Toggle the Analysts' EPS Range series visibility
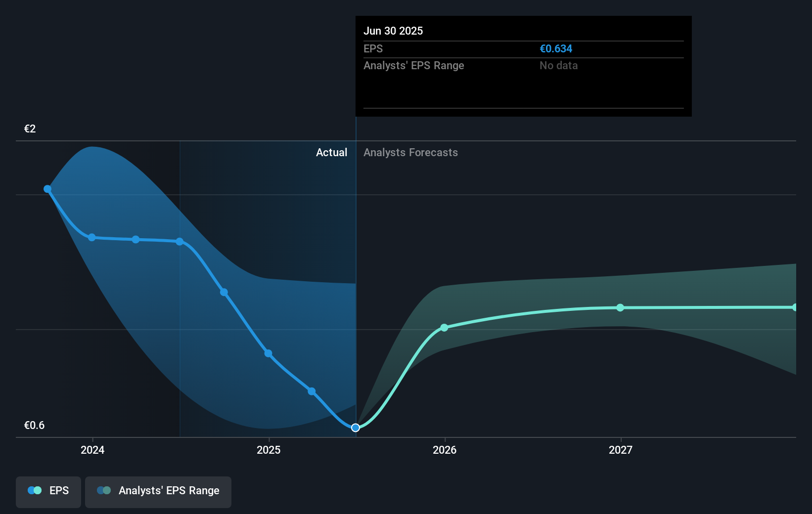The image size is (812, 514). [x=158, y=491]
